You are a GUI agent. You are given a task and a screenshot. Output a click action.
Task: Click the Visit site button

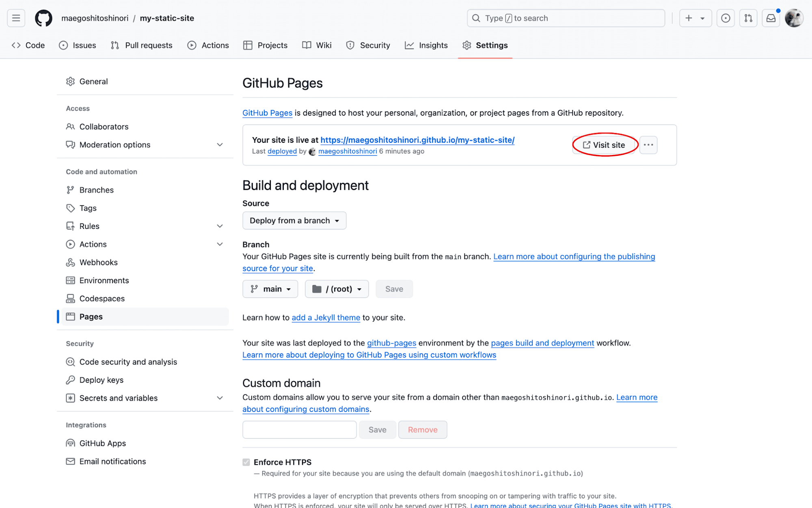pyautogui.click(x=604, y=145)
